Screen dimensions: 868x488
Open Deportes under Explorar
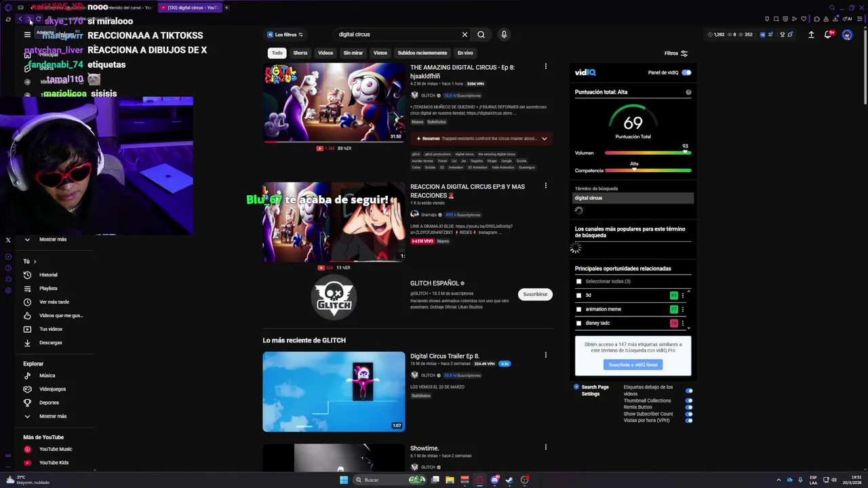point(49,403)
